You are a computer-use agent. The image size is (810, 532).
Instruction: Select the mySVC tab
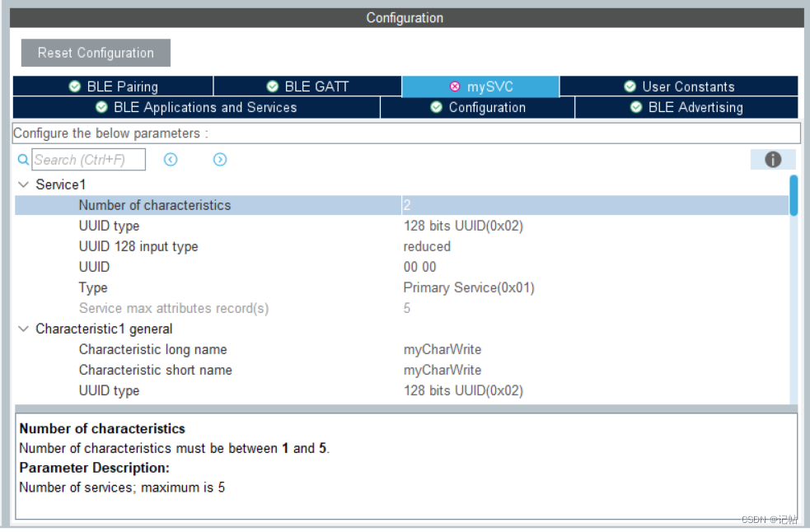(480, 86)
